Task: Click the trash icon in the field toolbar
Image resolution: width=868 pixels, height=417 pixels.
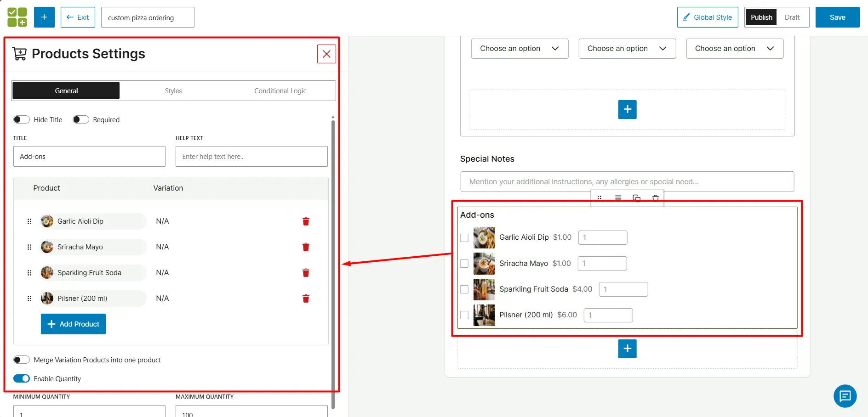Action: click(x=655, y=198)
